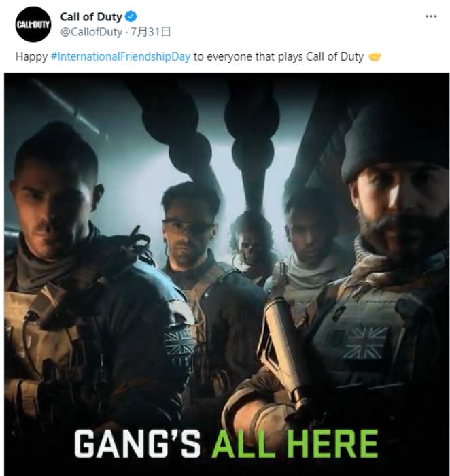
Task: Click the blue verified badge
Action: (x=131, y=16)
